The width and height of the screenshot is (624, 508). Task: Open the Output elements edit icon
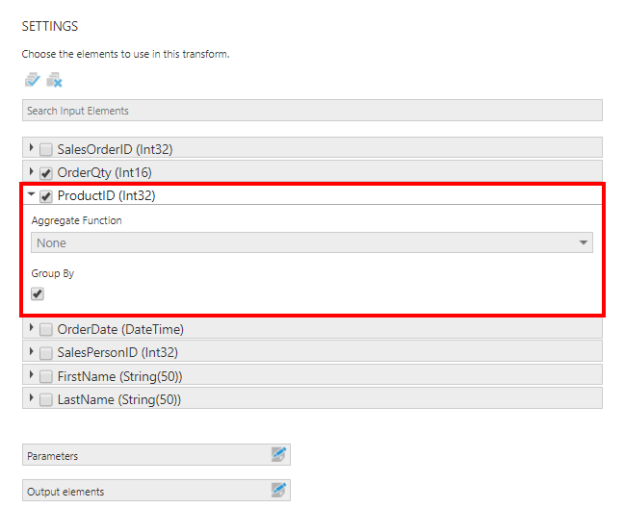point(278,491)
